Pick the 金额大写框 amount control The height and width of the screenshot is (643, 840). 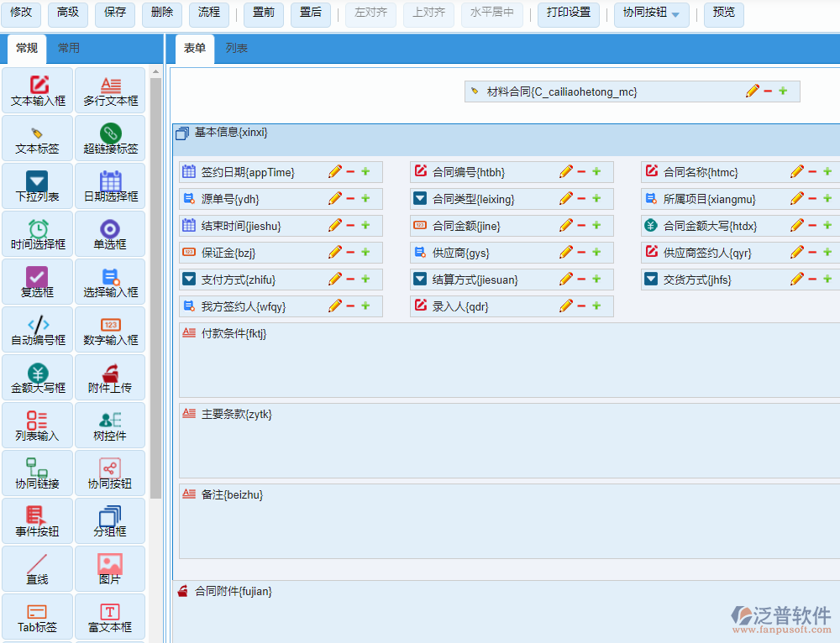click(38, 378)
